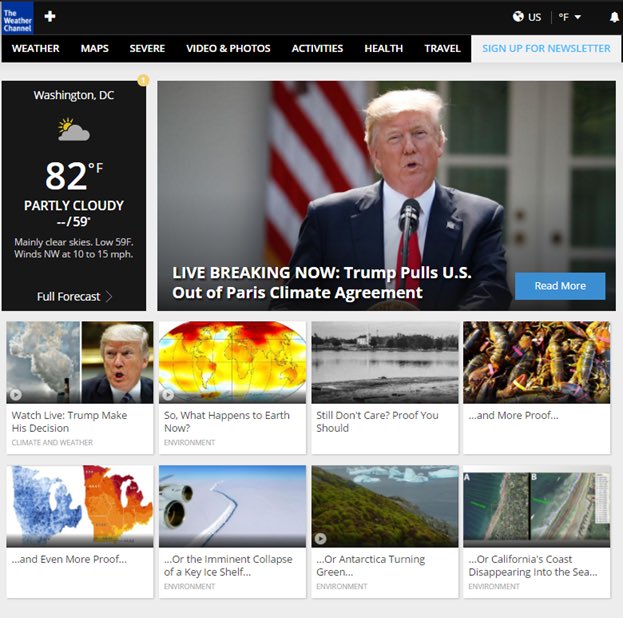
Task: Click SIGN UP FOR NEWSLETTER
Action: click(x=546, y=48)
